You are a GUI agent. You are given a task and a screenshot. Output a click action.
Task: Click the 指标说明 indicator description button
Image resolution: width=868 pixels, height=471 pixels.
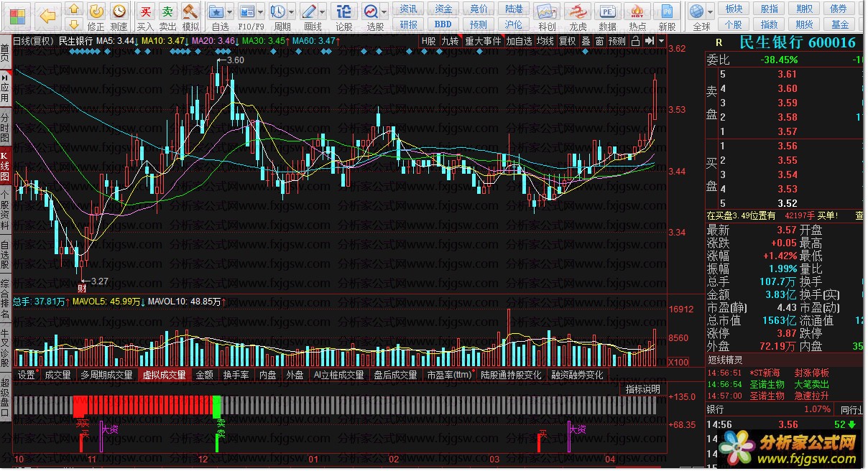(642, 389)
